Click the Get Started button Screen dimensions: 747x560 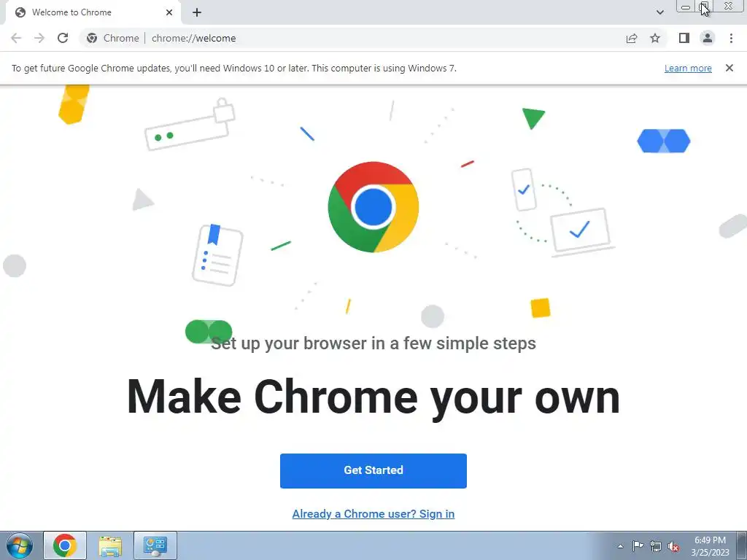(373, 470)
